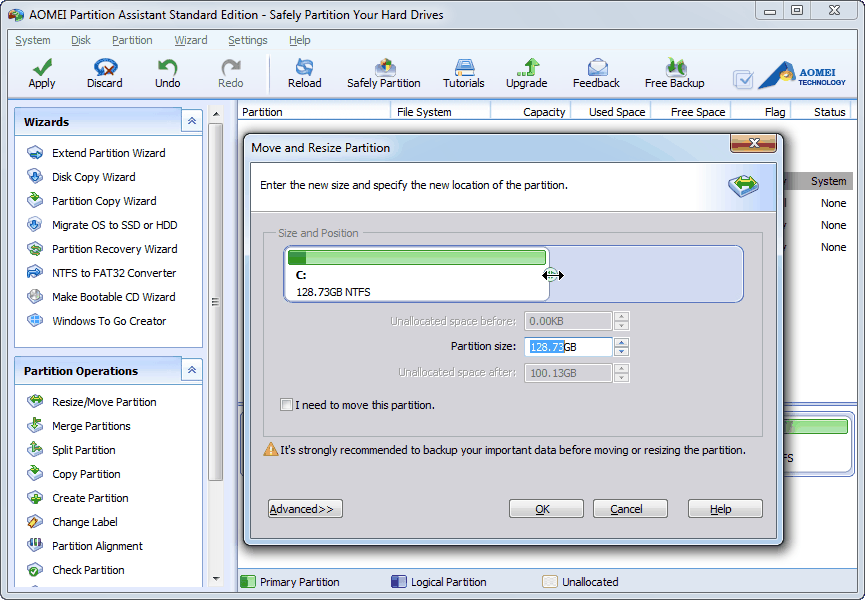Image resolution: width=865 pixels, height=600 pixels.
Task: Open the Feedback envelope icon
Action: point(597,67)
